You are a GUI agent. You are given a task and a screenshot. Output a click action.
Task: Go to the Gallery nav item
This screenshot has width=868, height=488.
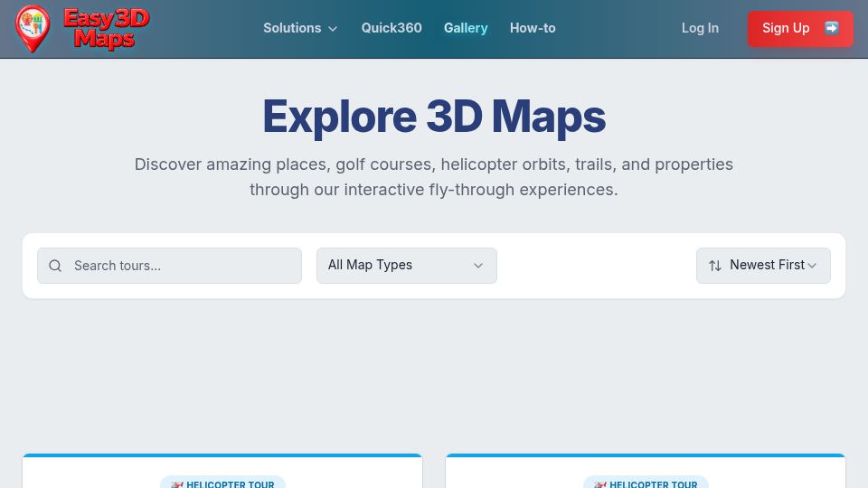pos(466,28)
